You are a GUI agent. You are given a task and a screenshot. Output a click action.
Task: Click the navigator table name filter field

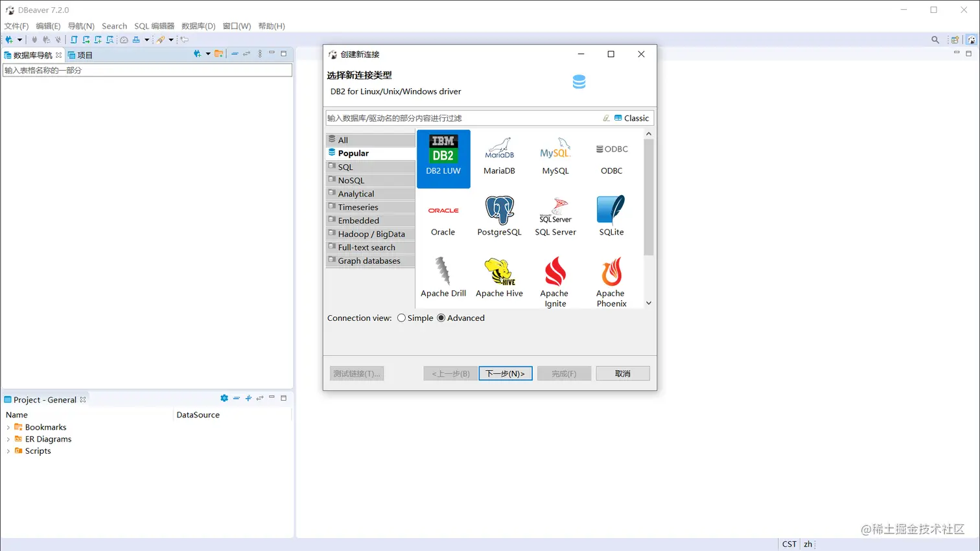point(148,70)
